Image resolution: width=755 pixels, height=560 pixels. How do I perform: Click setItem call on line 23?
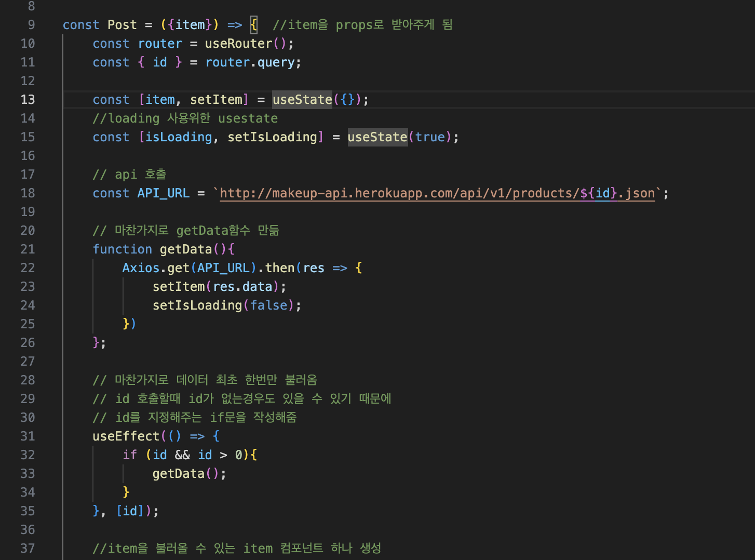click(179, 287)
